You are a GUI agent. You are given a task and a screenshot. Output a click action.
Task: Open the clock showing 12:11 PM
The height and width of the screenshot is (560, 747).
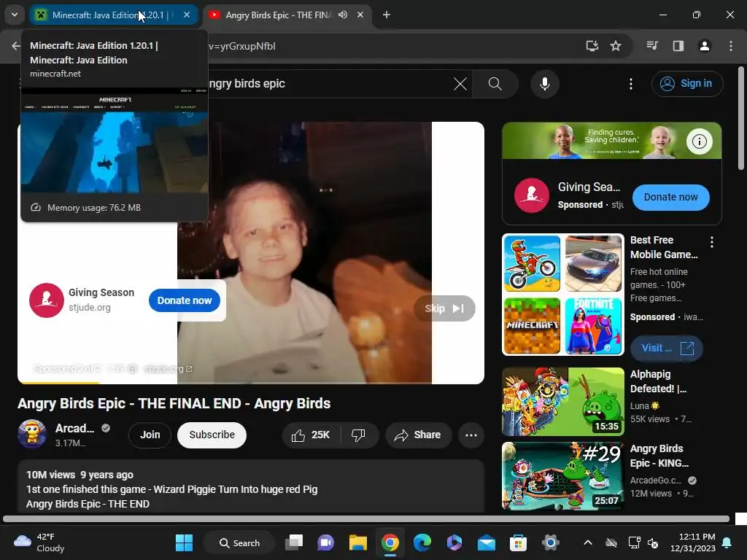(693, 542)
